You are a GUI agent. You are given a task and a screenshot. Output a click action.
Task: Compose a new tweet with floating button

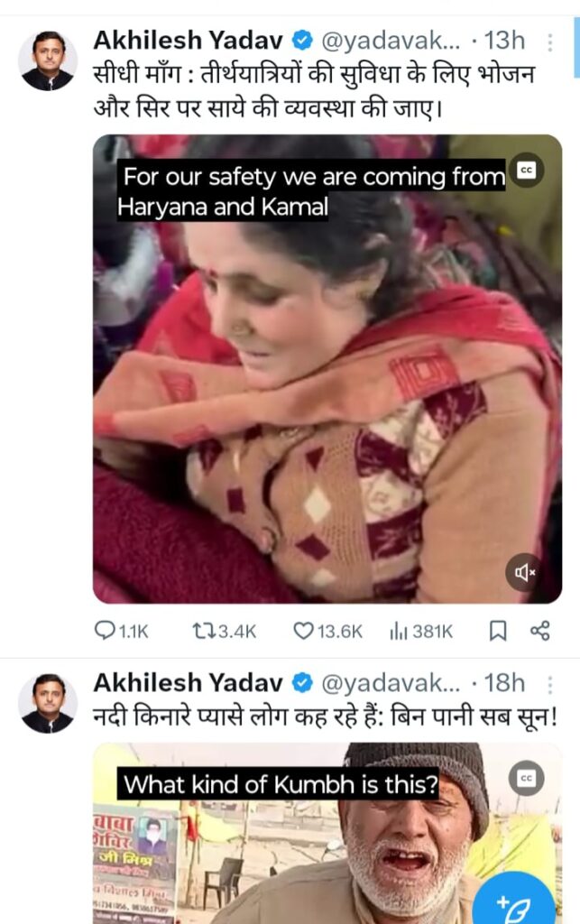[518, 897]
